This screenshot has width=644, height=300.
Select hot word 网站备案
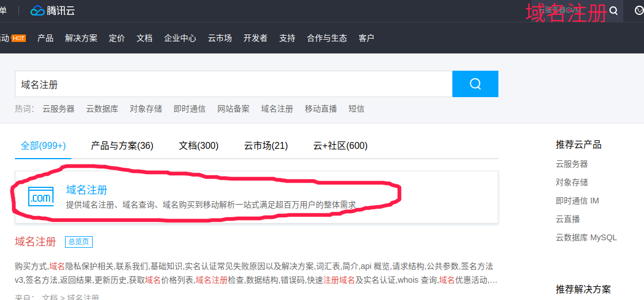pyautogui.click(x=233, y=109)
